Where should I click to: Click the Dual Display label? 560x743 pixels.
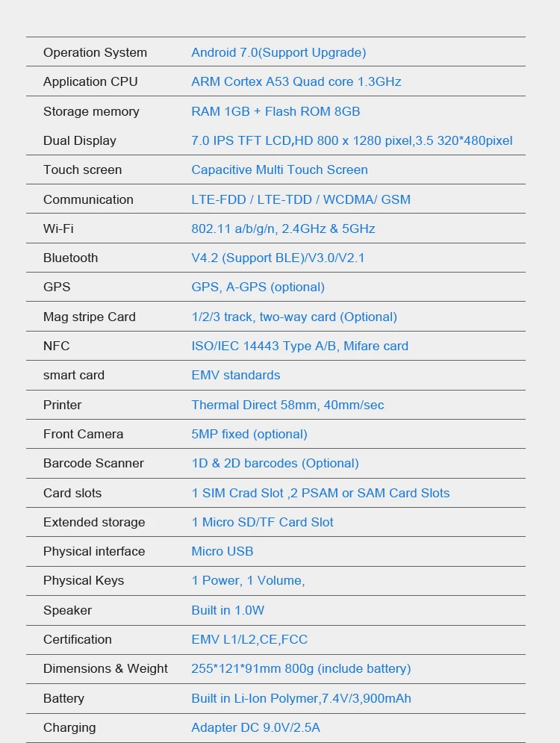click(79, 140)
